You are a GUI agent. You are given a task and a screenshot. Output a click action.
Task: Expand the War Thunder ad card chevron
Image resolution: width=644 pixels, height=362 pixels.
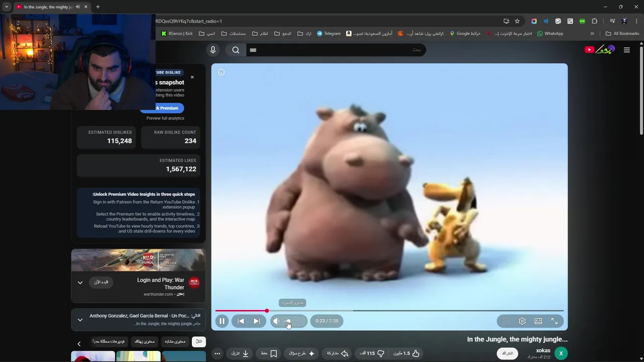tap(80, 283)
